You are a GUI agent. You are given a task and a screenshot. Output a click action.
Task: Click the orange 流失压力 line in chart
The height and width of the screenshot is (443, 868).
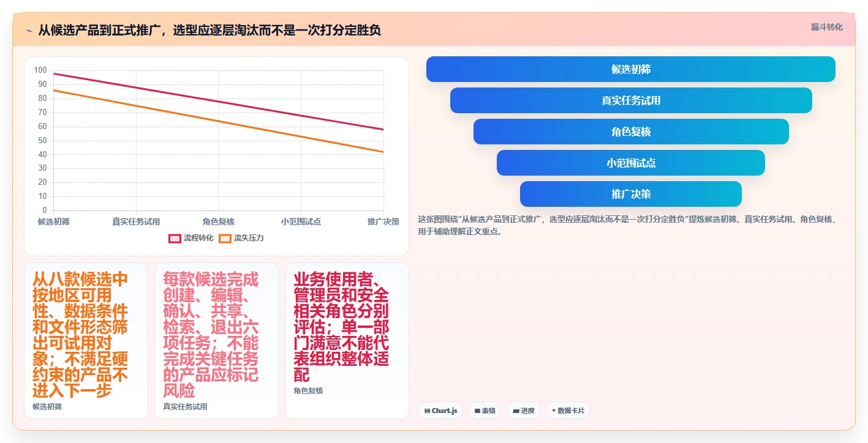[219, 121]
